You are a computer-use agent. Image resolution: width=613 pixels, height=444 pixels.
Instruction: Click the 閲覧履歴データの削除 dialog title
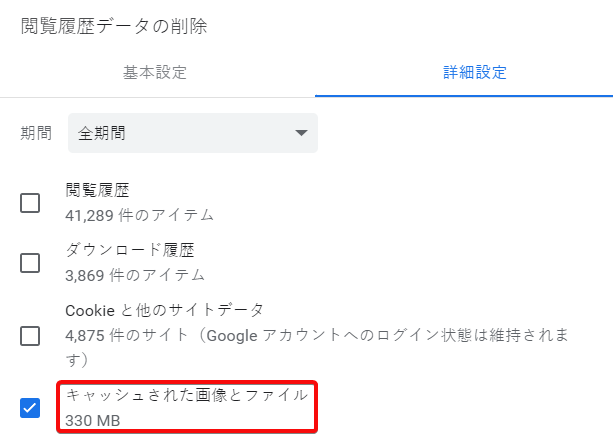coord(114,26)
